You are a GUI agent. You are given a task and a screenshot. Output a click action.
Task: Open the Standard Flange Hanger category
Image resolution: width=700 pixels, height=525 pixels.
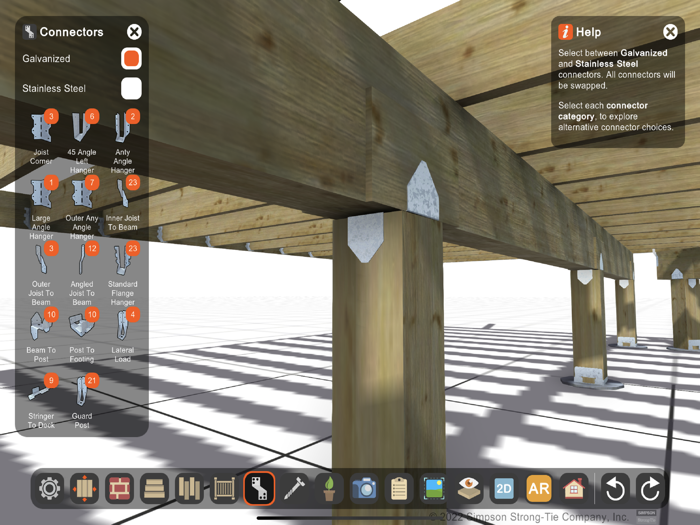pos(123,274)
